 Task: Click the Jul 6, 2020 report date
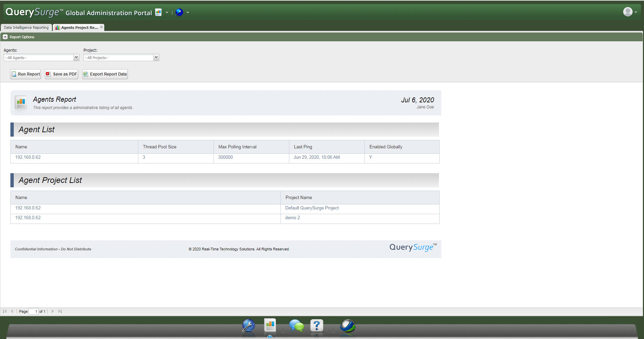point(417,100)
